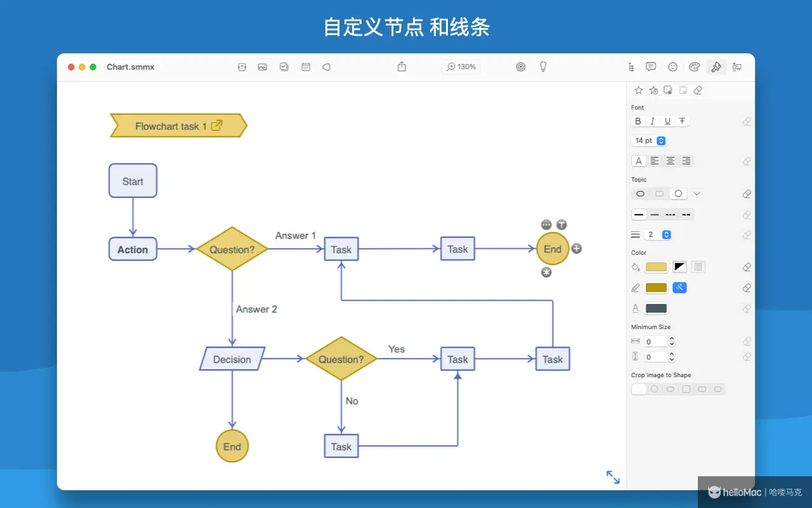Open the color palette theme panel
This screenshot has height=508, width=812.
coord(695,67)
